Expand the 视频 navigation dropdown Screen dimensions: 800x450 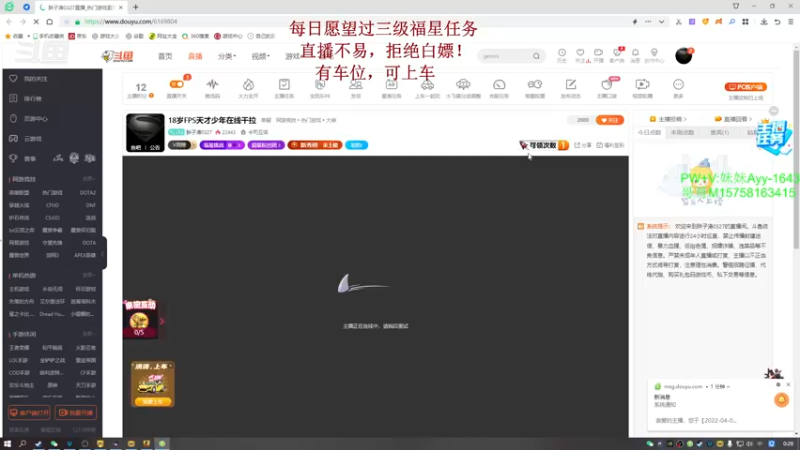point(260,56)
